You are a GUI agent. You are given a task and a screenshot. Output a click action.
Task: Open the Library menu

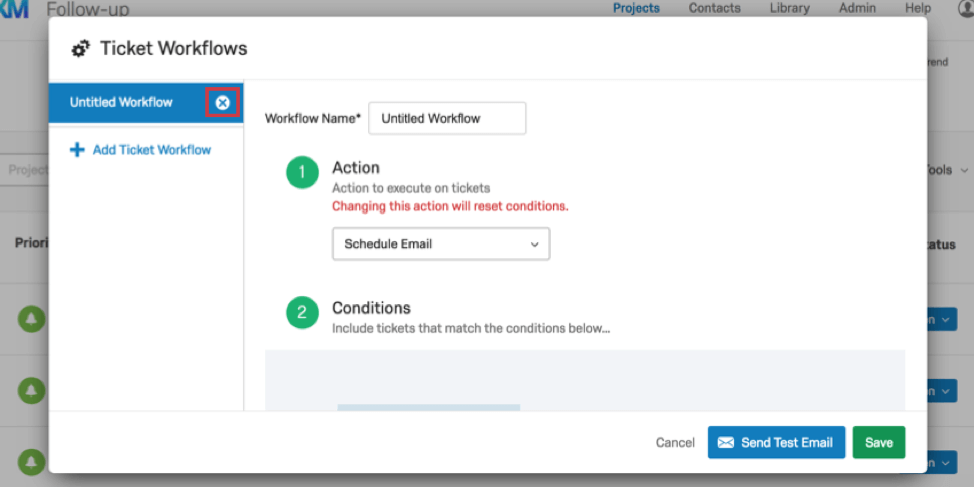[790, 8]
